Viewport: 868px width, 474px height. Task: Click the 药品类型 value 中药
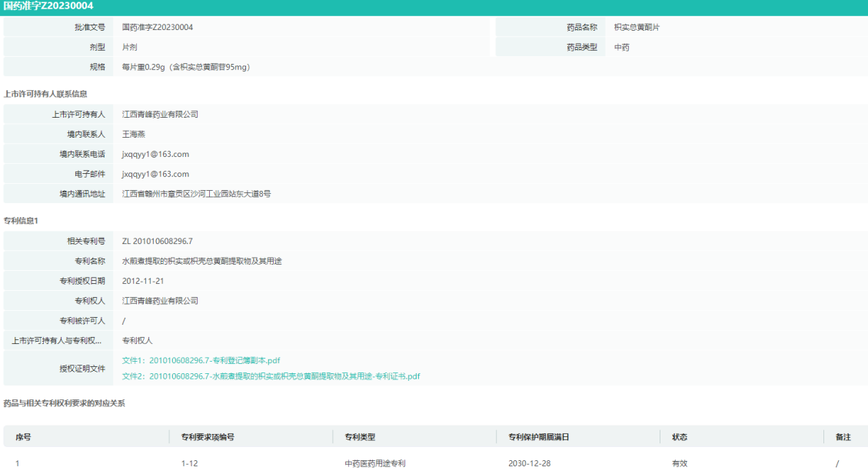tap(622, 48)
